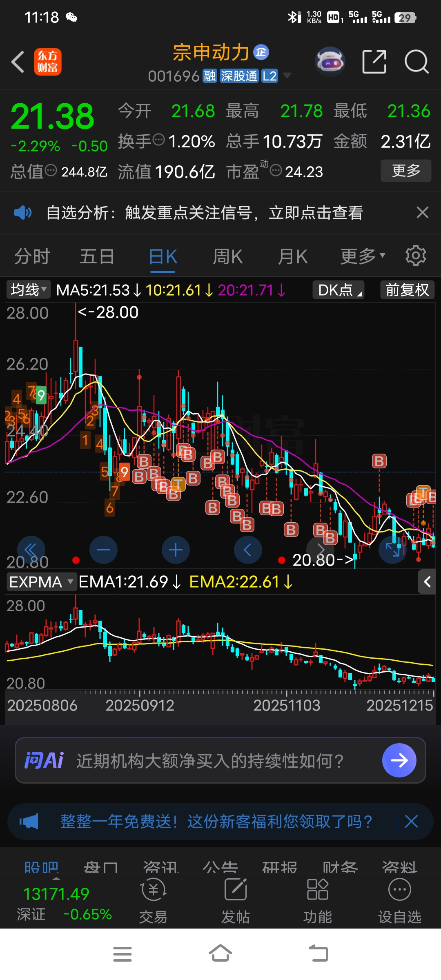
Task: Tap the 融 margin badge
Action: pos(210,76)
